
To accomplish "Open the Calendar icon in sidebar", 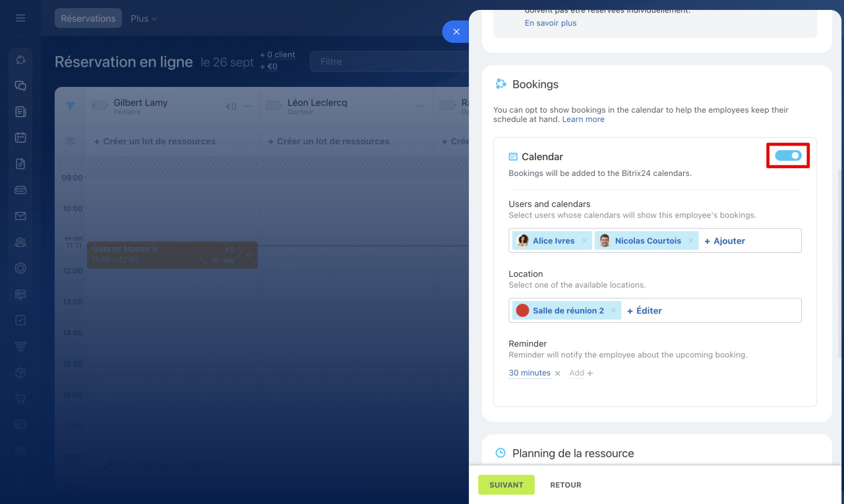I will pos(20,138).
